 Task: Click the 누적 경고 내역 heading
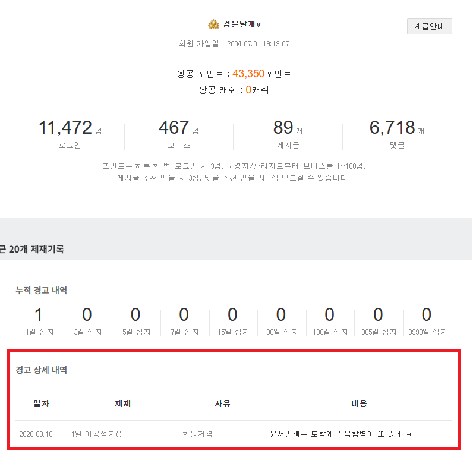coord(41,291)
